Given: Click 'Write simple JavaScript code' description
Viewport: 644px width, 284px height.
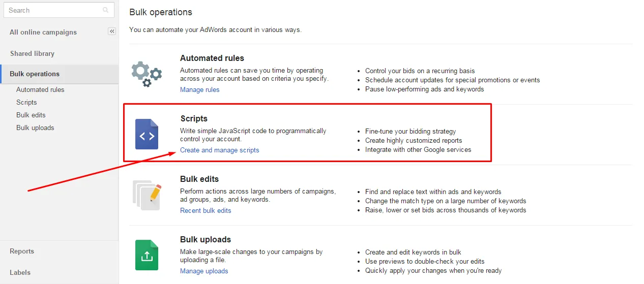Looking at the screenshot, I should point(253,135).
